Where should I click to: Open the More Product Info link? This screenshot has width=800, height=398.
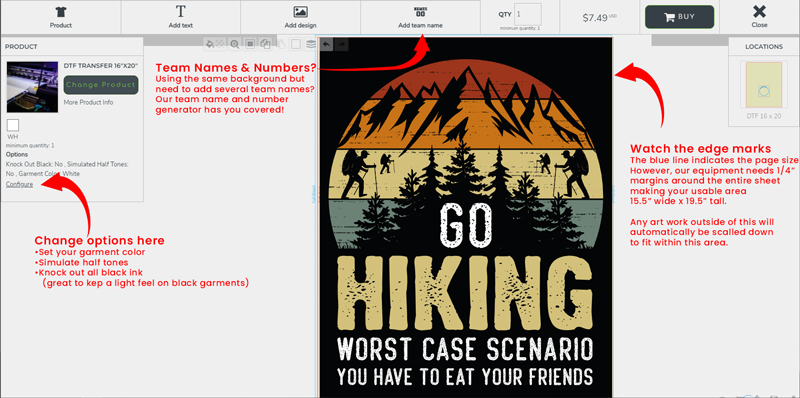tap(88, 103)
